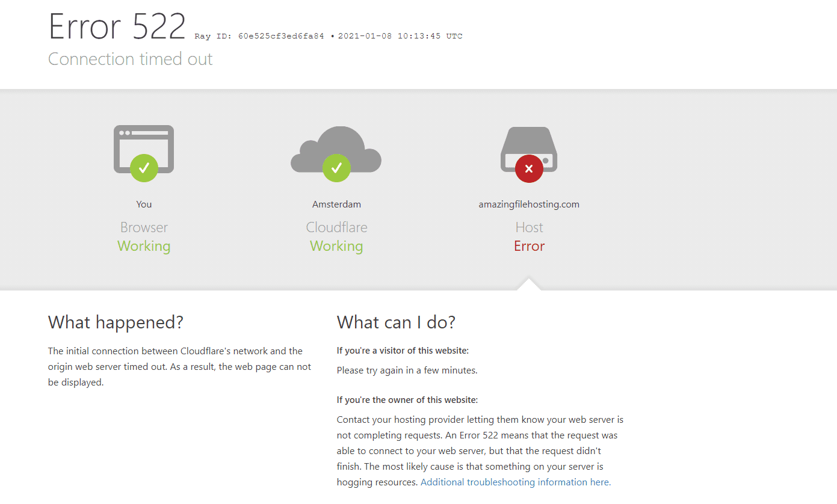The width and height of the screenshot is (837, 504).
Task: Click the Cloudflare cloud status icon
Action: pos(336,153)
